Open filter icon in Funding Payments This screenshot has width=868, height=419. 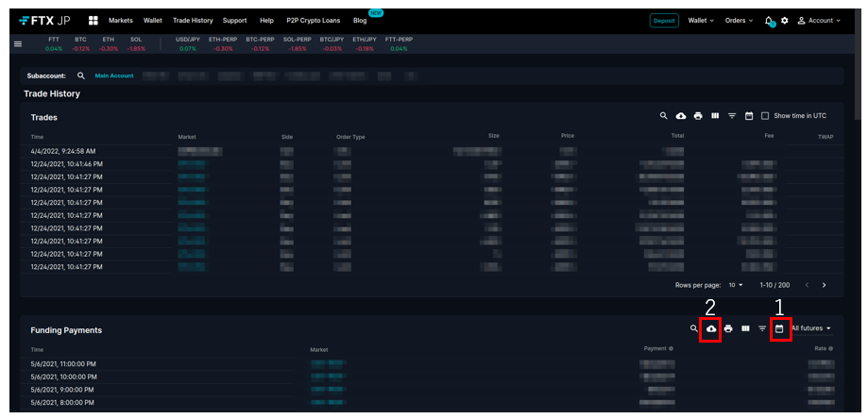[x=762, y=329]
